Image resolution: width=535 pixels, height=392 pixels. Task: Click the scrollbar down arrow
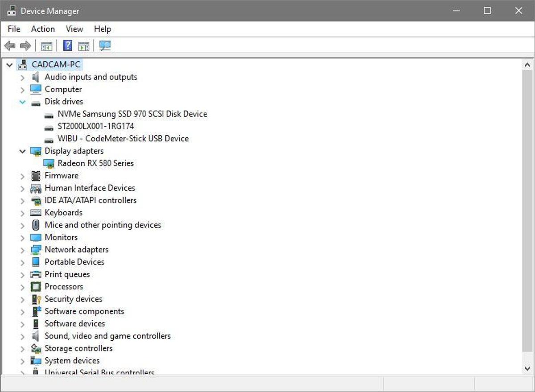click(527, 368)
